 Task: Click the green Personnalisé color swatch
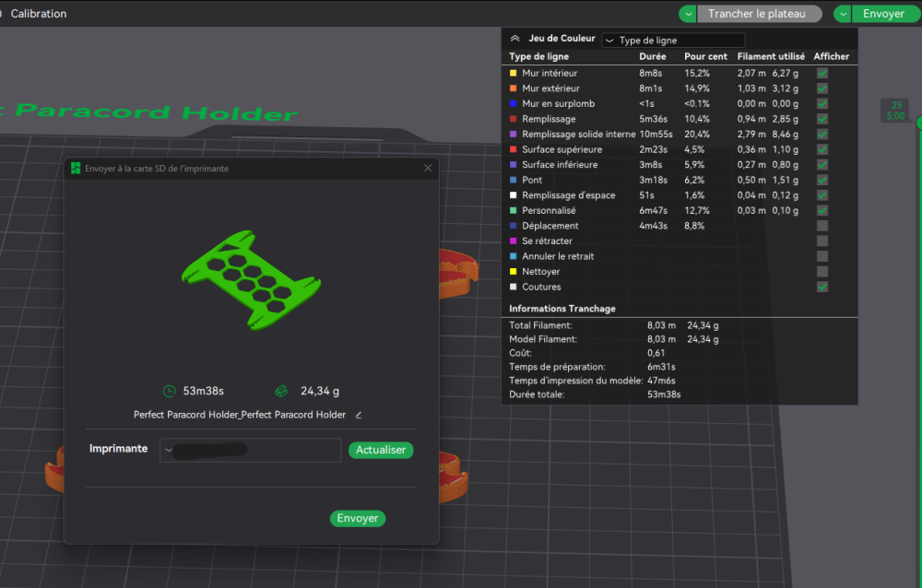click(513, 210)
